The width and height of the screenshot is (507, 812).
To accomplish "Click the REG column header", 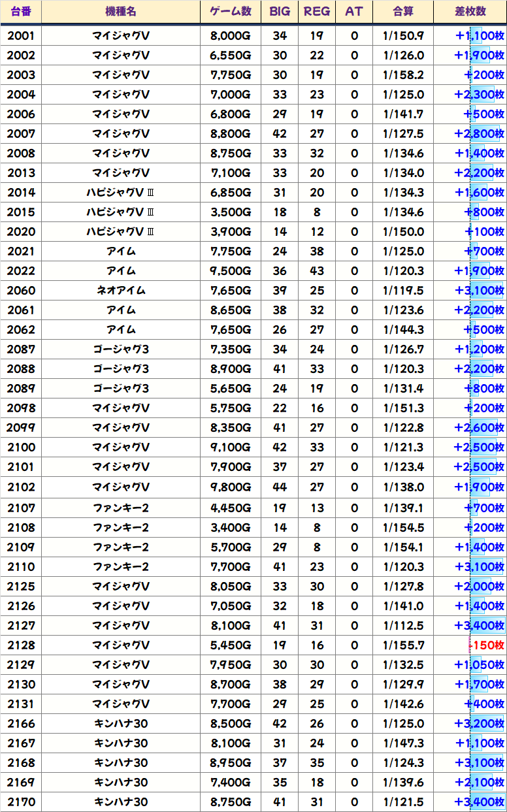I will (317, 12).
